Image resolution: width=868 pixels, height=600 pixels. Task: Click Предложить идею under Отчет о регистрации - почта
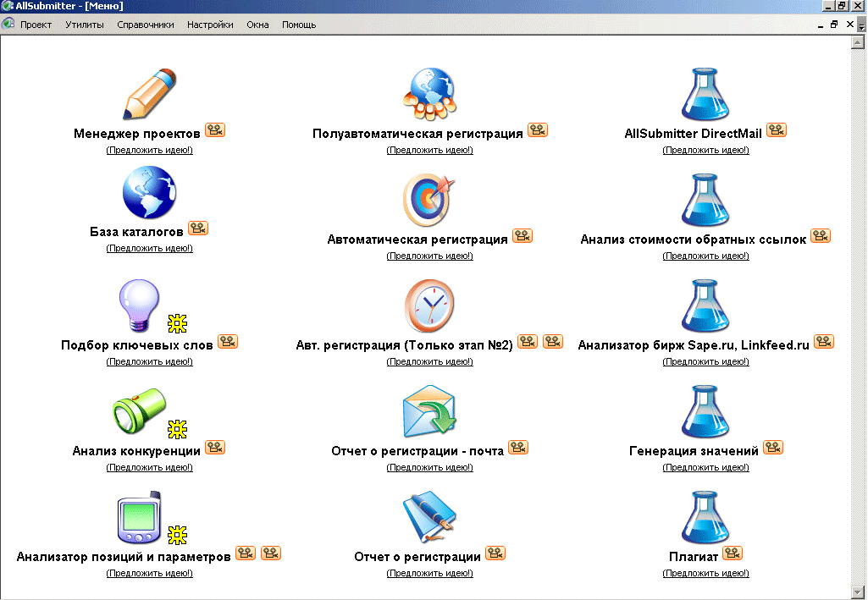(x=429, y=467)
